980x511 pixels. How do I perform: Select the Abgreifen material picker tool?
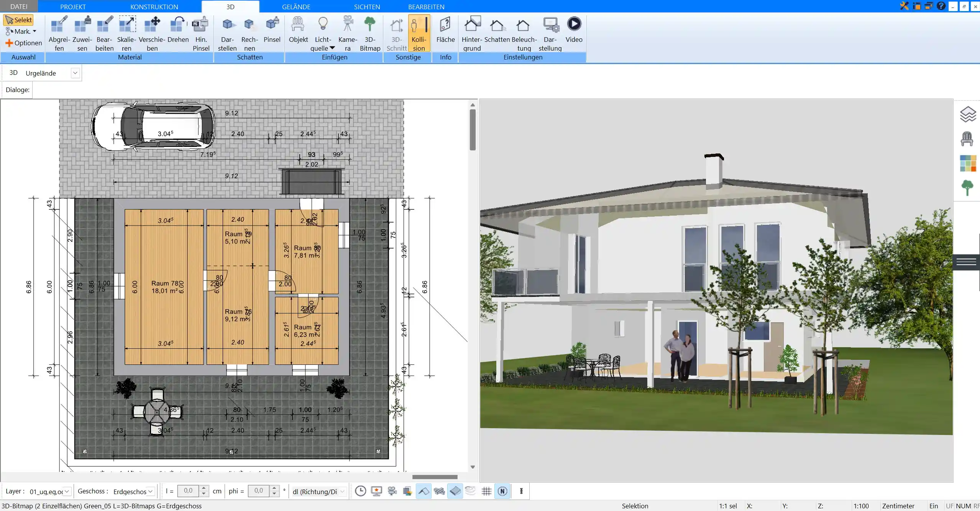pos(59,33)
